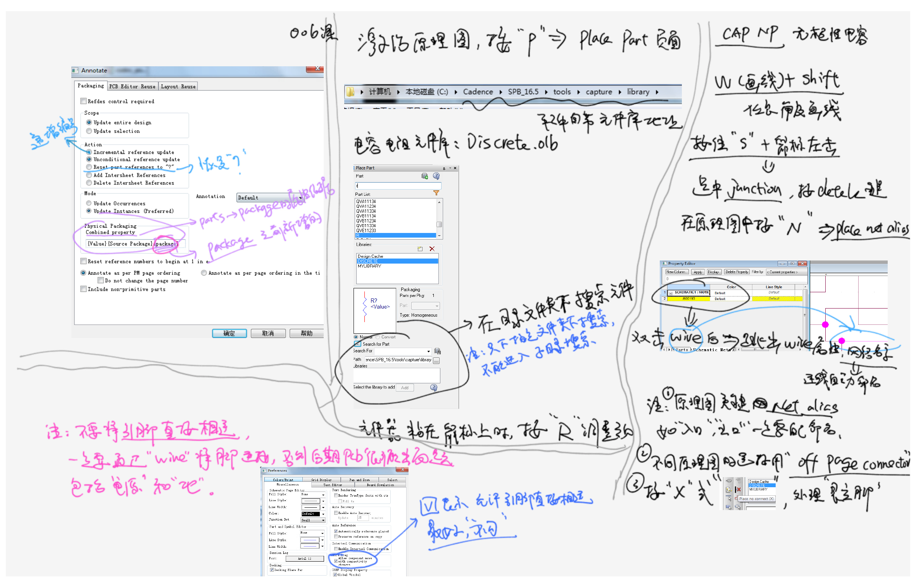
Task: Check Do not change the page number
Action: 101,281
